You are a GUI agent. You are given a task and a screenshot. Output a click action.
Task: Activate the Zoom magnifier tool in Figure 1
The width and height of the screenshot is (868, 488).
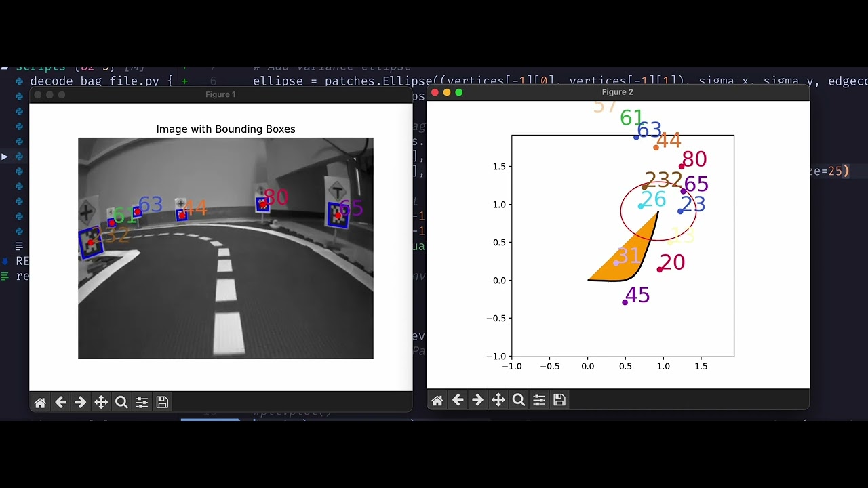tap(121, 403)
